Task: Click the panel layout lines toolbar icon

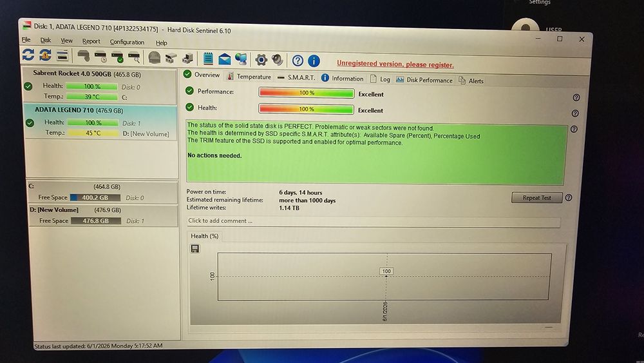Action: (x=62, y=55)
